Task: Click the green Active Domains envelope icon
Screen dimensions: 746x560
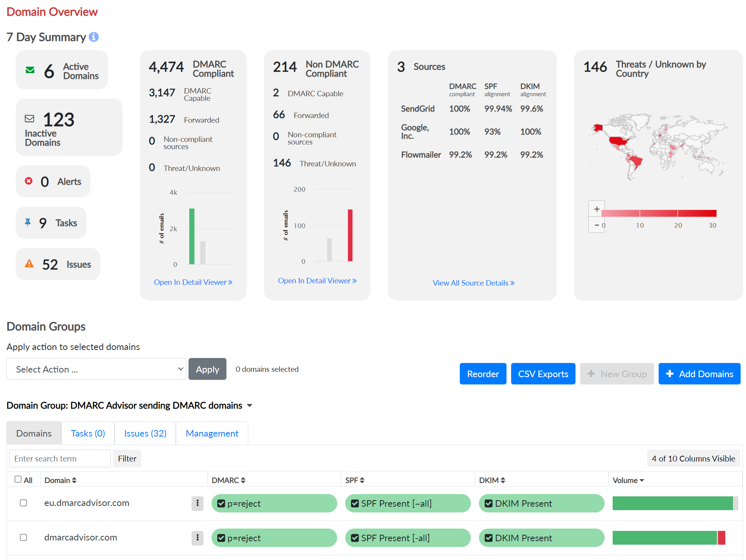Action: [x=30, y=70]
